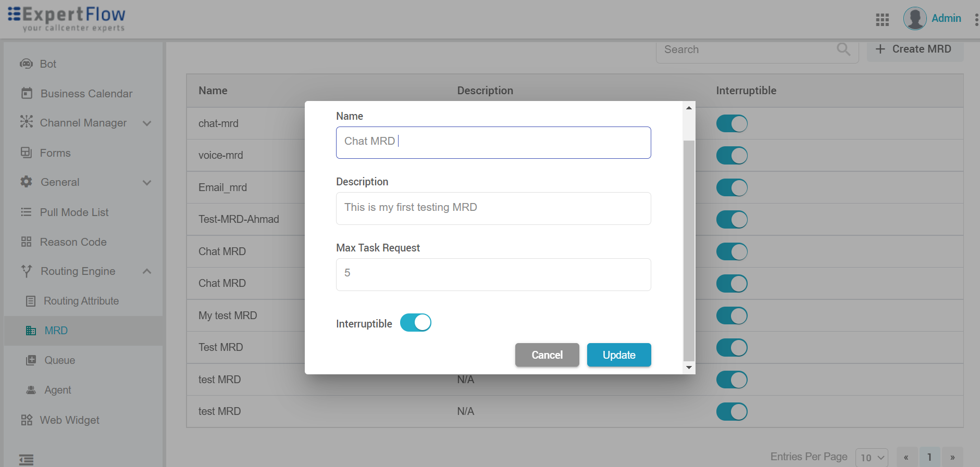Toggle Interruptible for last test MRD row
Viewport: 980px width, 467px height.
[x=731, y=412]
